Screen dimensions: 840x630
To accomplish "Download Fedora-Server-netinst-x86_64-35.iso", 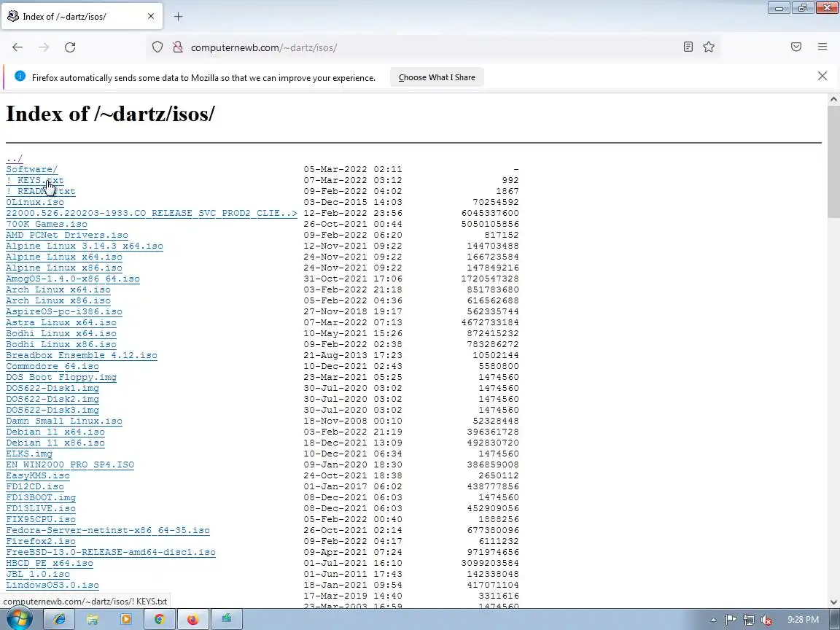I will tap(108, 530).
